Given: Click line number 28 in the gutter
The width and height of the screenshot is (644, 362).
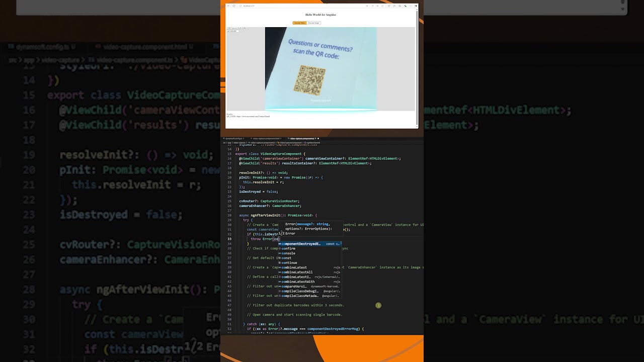Looking at the screenshot, I should 229,215.
